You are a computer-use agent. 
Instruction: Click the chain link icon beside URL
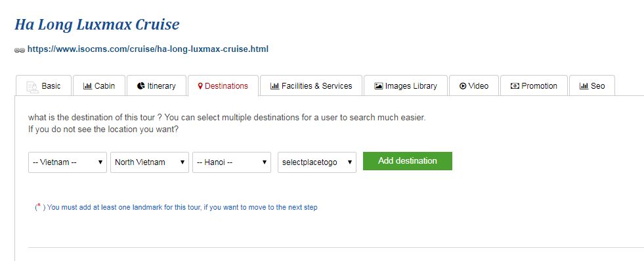20,50
